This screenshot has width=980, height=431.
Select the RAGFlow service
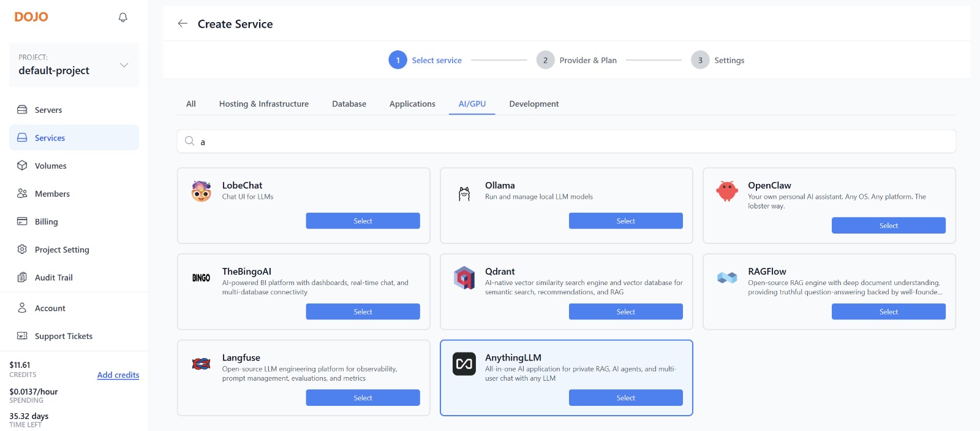coord(889,311)
